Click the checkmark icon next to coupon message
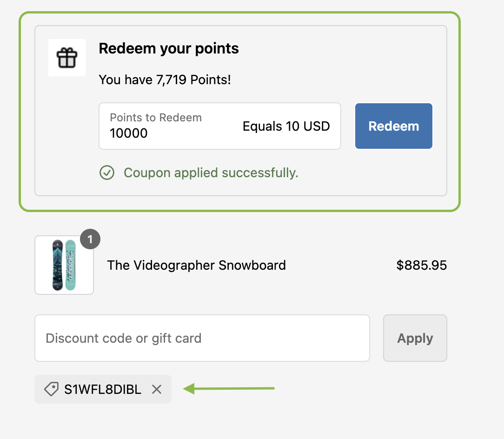 point(106,173)
